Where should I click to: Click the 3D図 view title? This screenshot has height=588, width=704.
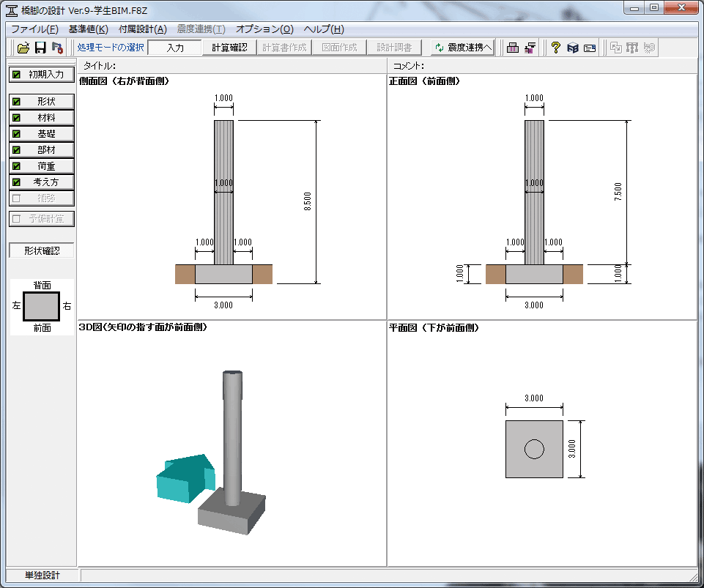[144, 327]
